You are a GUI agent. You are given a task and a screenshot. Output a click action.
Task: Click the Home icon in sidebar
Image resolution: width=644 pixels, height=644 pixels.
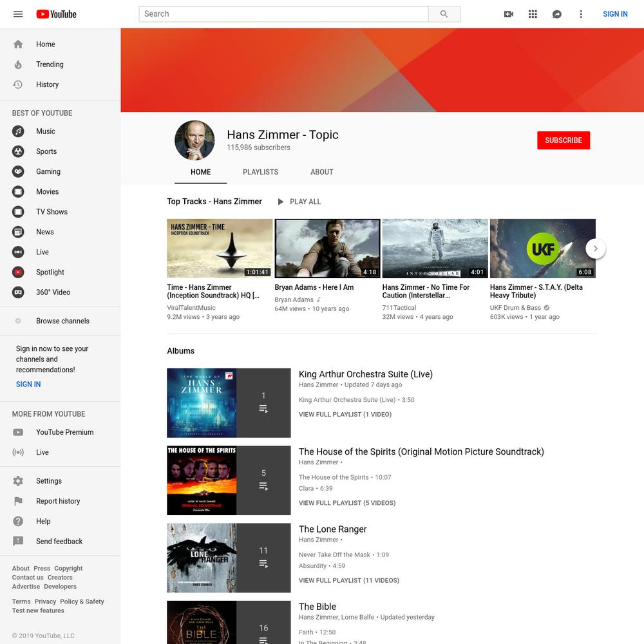click(18, 44)
